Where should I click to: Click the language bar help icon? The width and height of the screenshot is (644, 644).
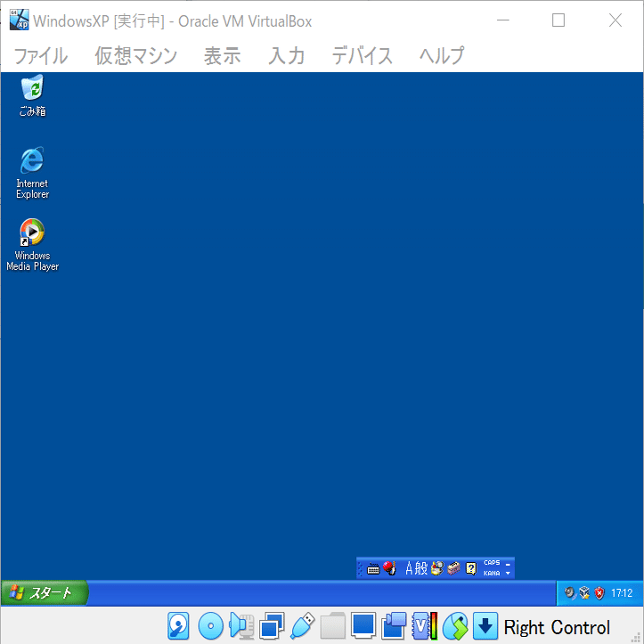point(470,568)
